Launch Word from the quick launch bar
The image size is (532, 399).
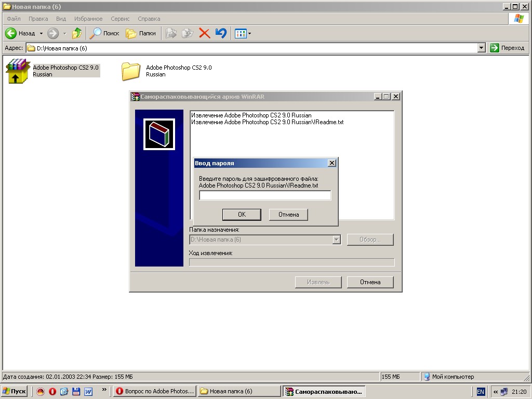[88, 391]
